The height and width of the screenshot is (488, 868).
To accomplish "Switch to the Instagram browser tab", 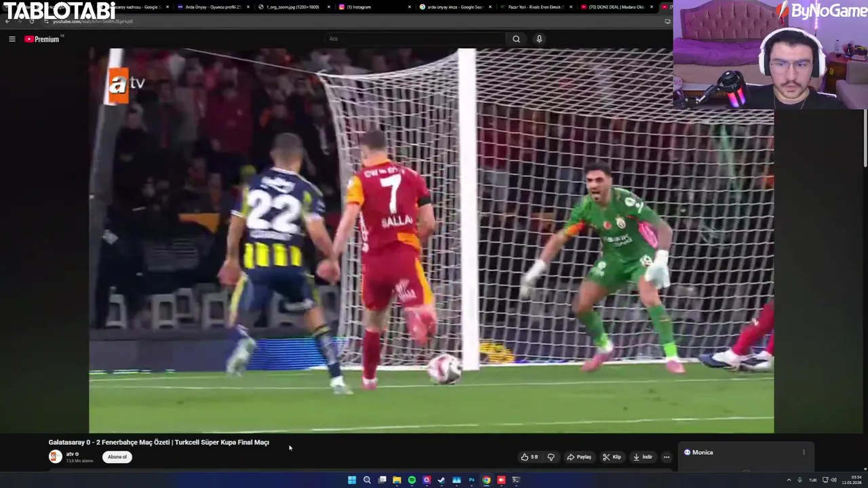I will [x=375, y=7].
